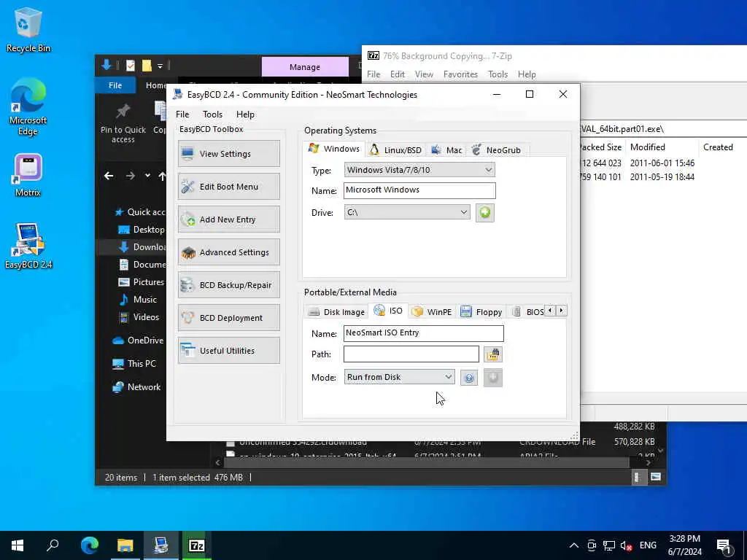Screen dimensions: 747x560
Task: Open EasyBCD Help menu
Action: tap(245, 114)
